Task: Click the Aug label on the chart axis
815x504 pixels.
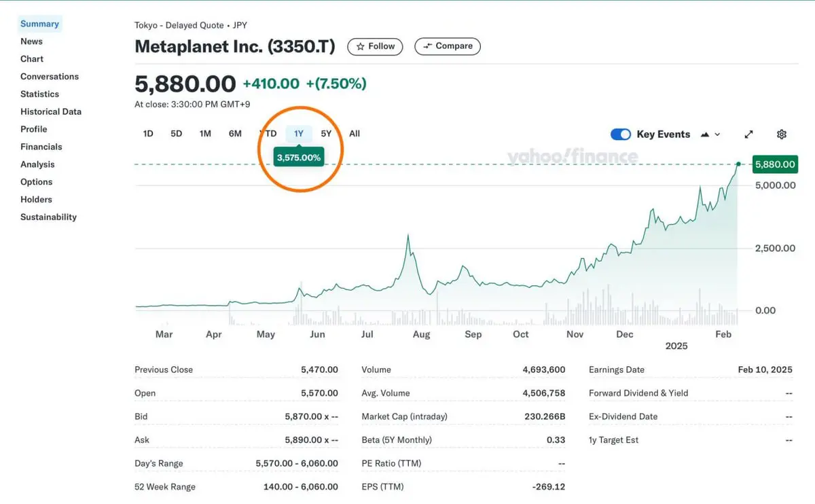Action: (x=421, y=334)
